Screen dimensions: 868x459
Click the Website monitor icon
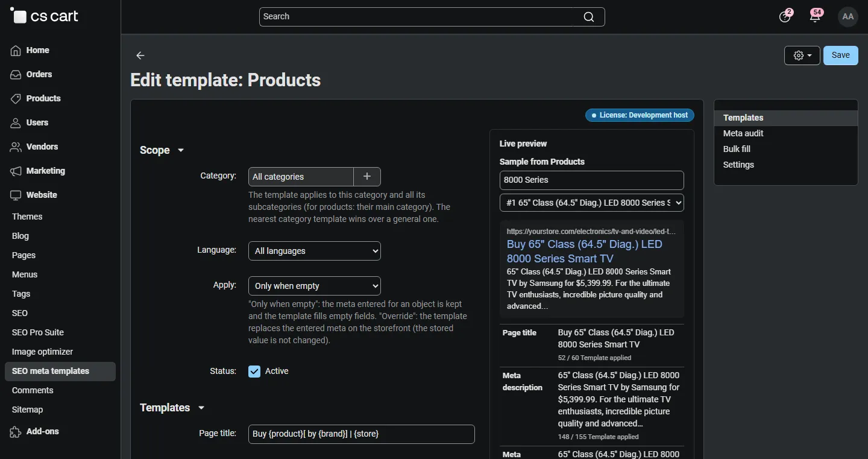click(16, 195)
